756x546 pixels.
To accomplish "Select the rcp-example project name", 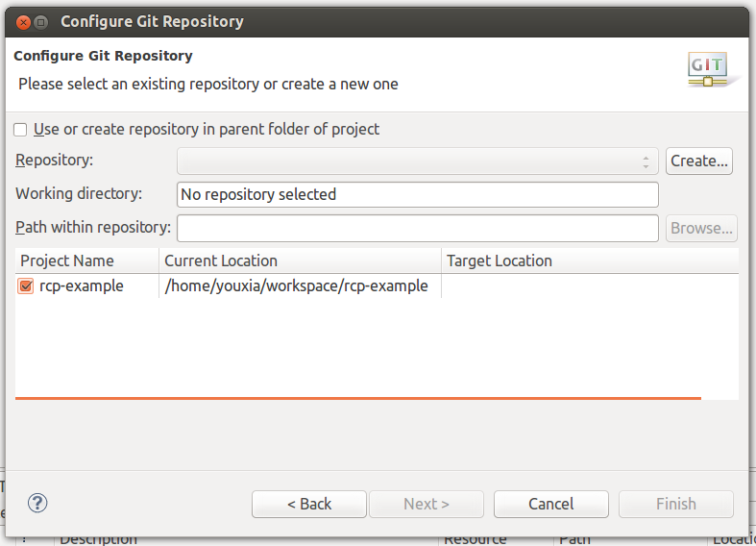I will pyautogui.click(x=82, y=286).
